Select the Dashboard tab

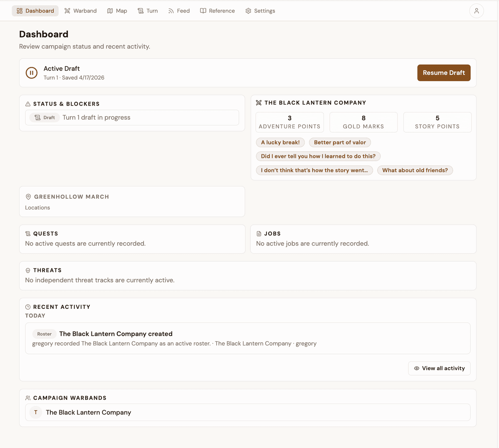coord(35,11)
